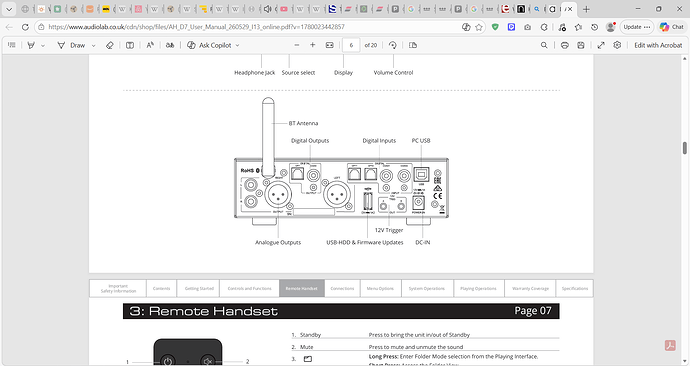Click the vertical scrollbar thumb

point(685,148)
